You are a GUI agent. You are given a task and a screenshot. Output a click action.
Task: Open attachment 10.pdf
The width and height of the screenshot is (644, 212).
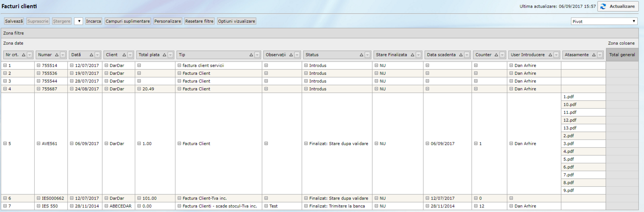pos(570,105)
